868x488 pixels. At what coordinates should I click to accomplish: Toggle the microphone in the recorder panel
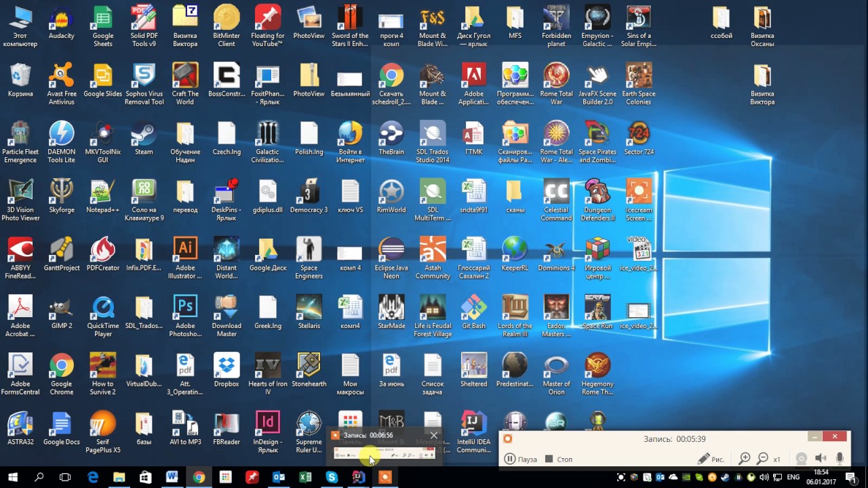click(840, 459)
